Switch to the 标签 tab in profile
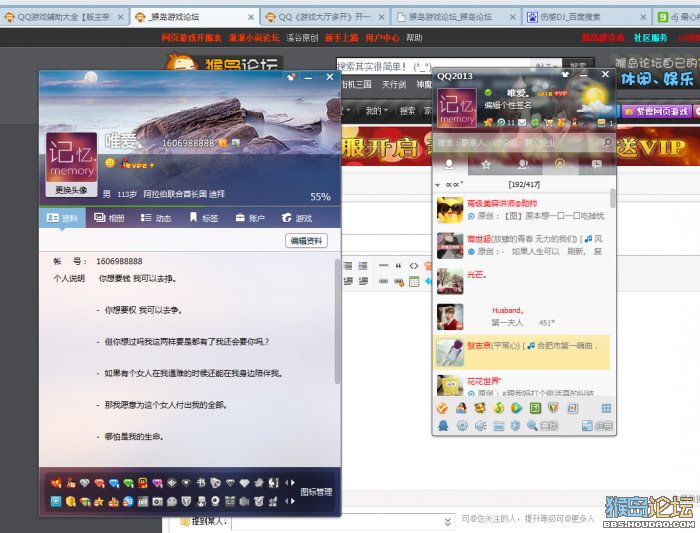The width and height of the screenshot is (700, 533). 204,218
